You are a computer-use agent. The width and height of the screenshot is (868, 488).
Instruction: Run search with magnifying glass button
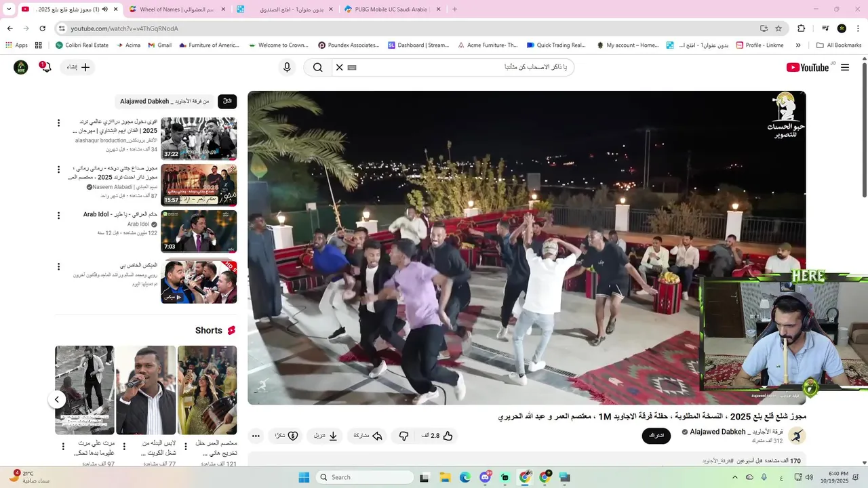(x=317, y=67)
